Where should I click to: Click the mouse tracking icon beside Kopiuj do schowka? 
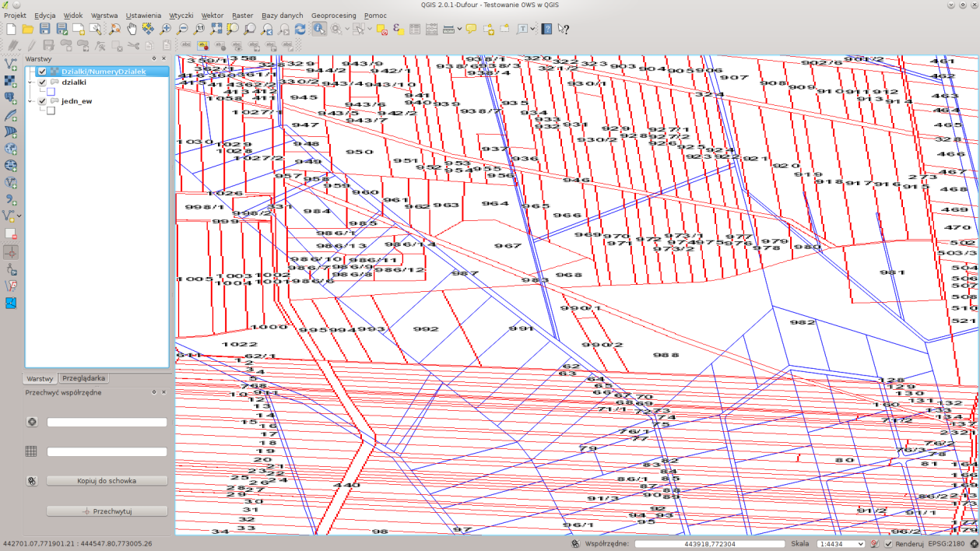click(x=32, y=481)
